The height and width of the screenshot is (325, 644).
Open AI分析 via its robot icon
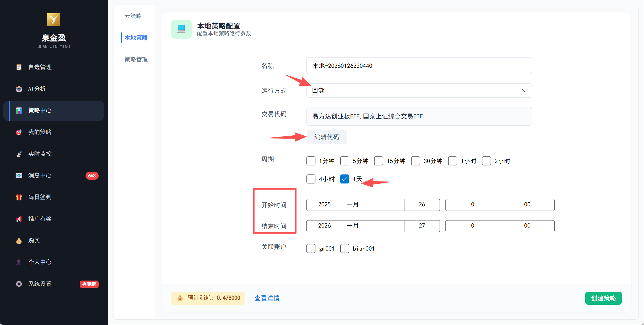[x=19, y=89]
